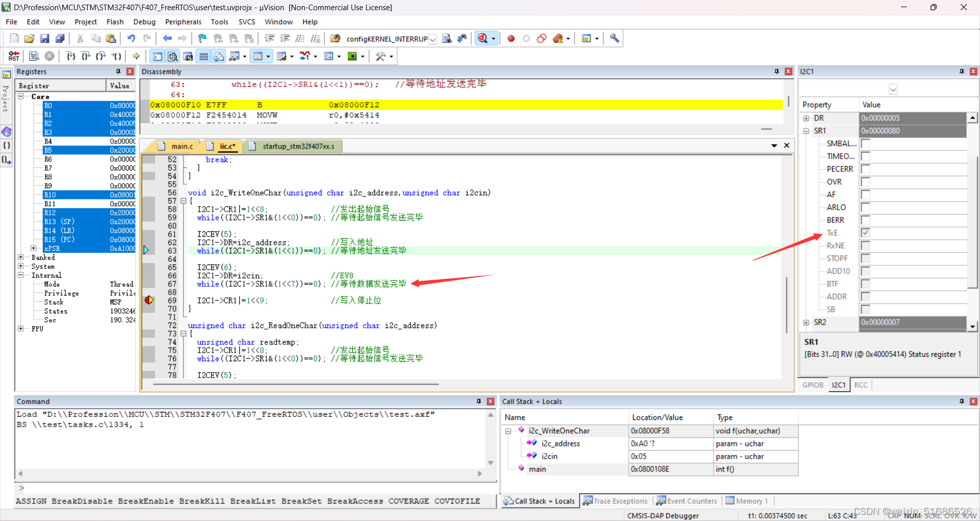The height and width of the screenshot is (521, 980).
Task: Expand the FPU register group
Action: 20,329
